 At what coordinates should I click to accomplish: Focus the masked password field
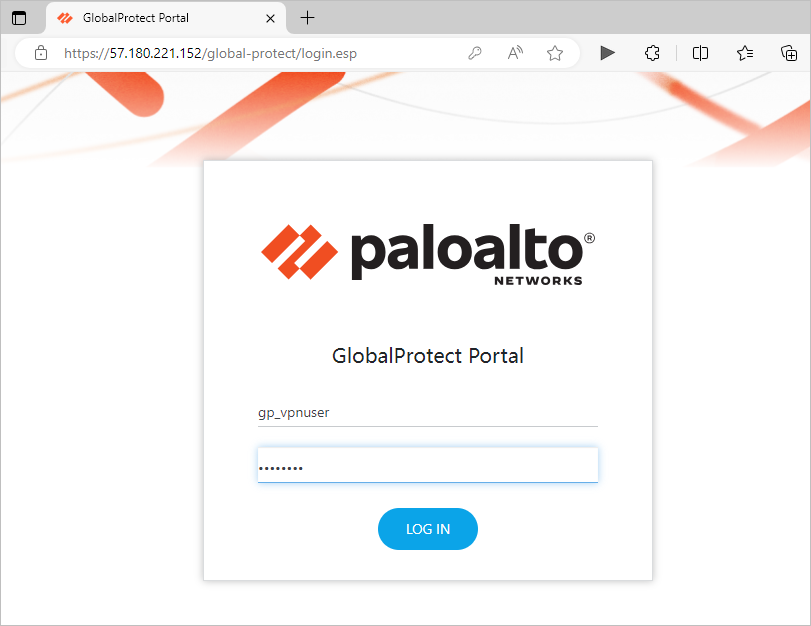pos(428,466)
